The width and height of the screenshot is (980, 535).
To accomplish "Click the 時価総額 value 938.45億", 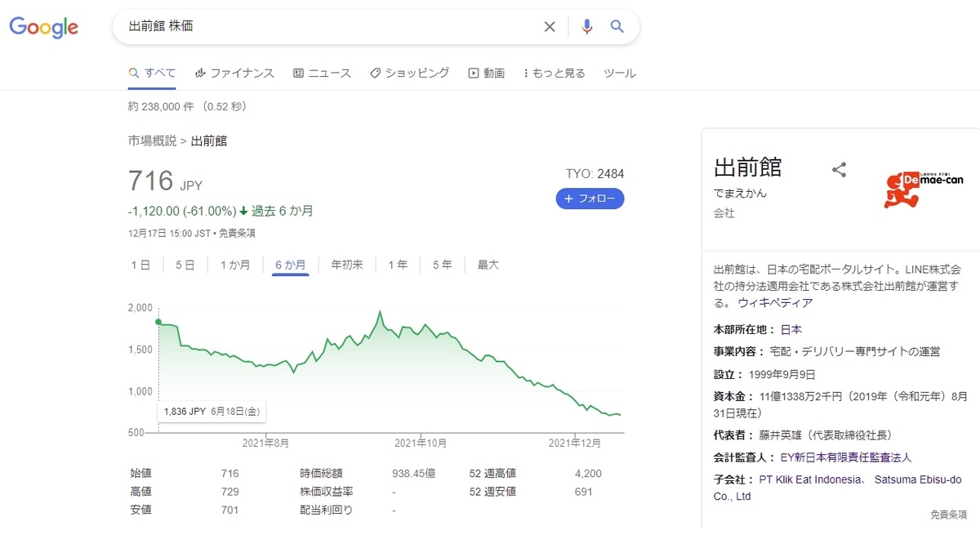I will pos(414,473).
